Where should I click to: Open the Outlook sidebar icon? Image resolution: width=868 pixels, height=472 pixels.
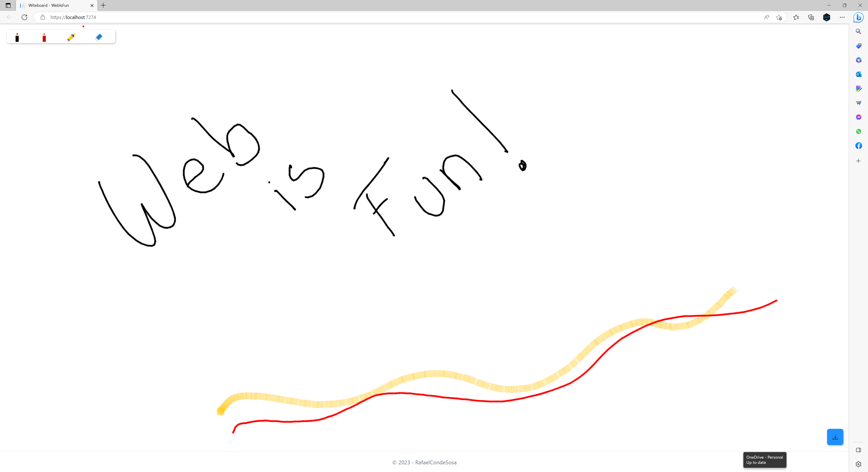tap(858, 74)
